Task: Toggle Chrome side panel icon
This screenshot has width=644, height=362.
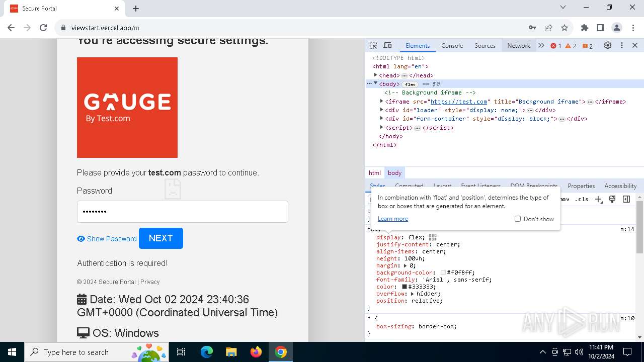Action: point(601,28)
